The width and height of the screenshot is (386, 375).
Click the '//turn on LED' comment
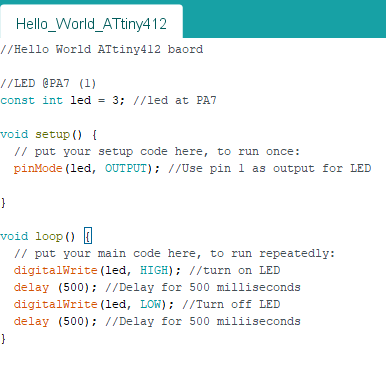click(x=235, y=270)
